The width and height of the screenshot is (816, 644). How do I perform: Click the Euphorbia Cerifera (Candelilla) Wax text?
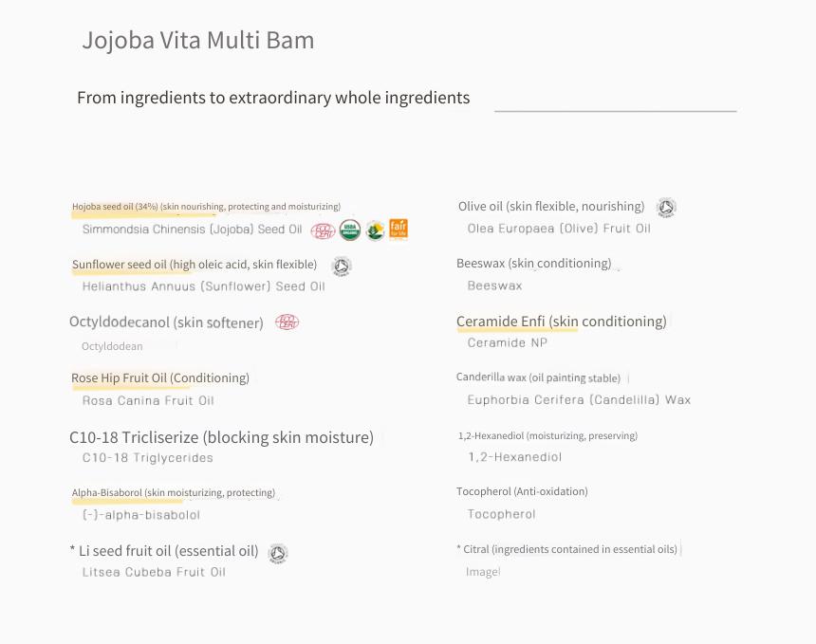pos(579,400)
